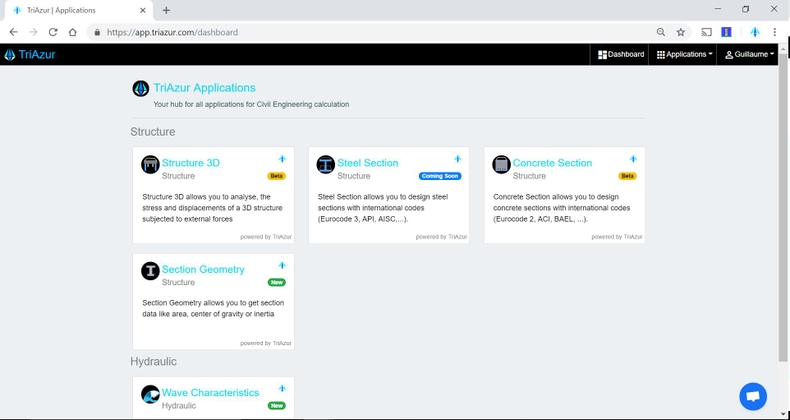790x420 pixels.
Task: Click TriAzur mark on Section Geometry card
Action: click(282, 265)
